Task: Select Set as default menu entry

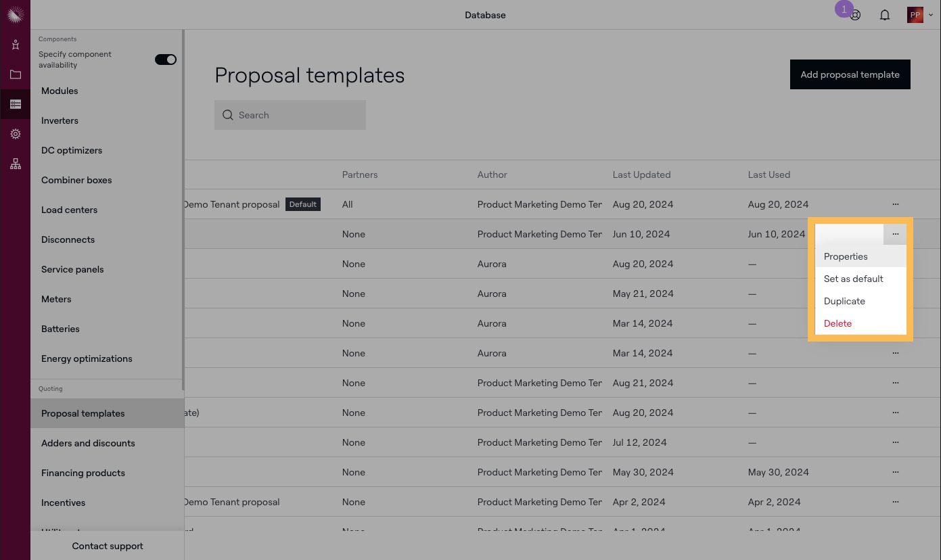Action: (x=853, y=279)
